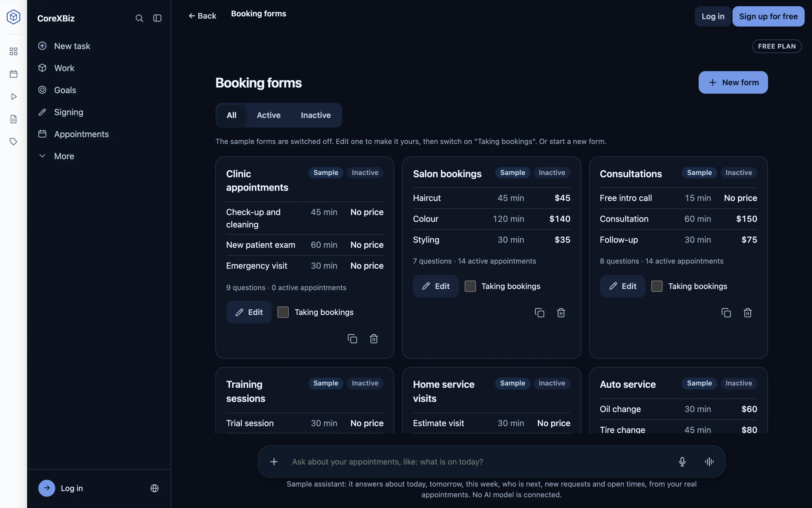Delete the Clinic appointments form
The height and width of the screenshot is (508, 812).
[374, 339]
